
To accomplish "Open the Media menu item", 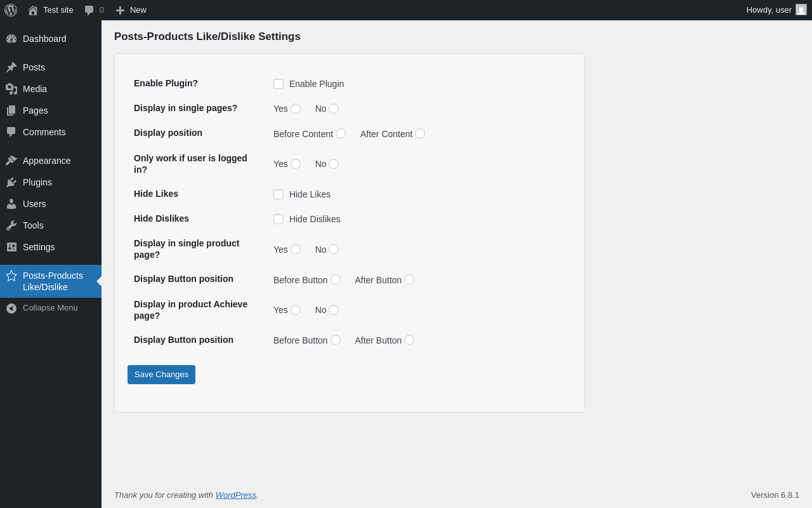I will coord(35,89).
